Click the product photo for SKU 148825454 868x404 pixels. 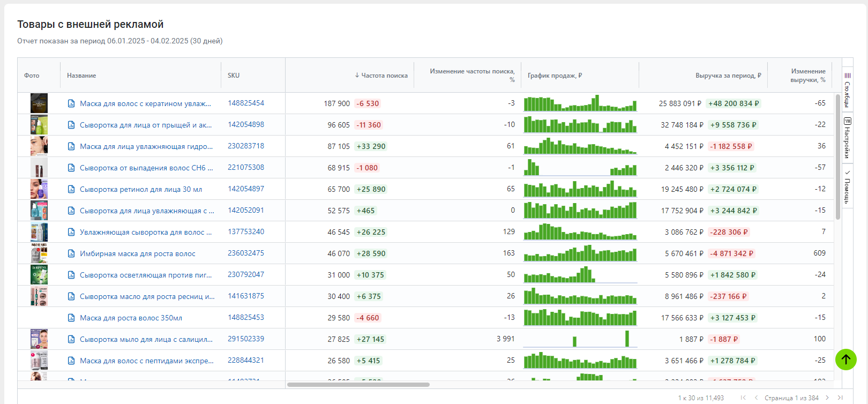[39, 103]
